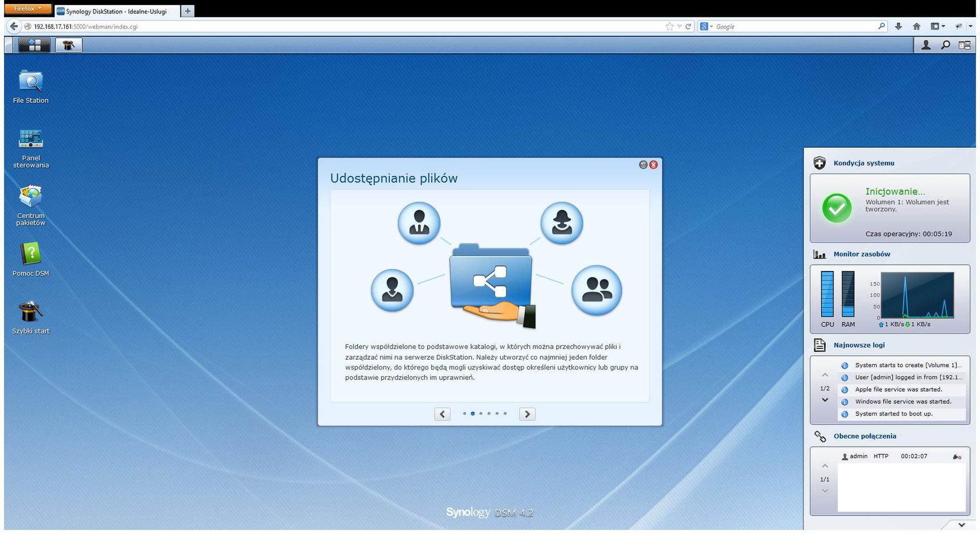This screenshot has height=534, width=980.
Task: Open the Kondycja systemu widget title
Action: point(864,163)
